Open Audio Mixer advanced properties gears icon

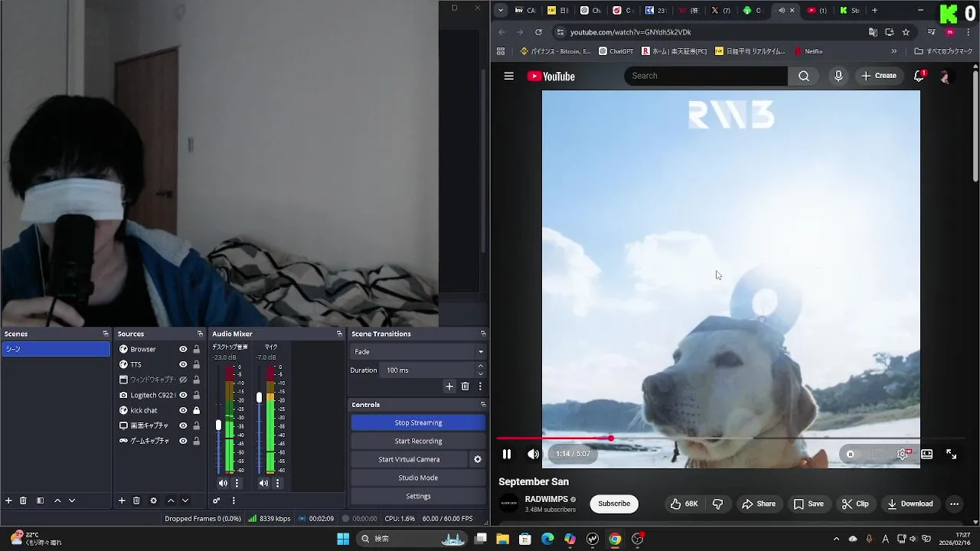[217, 500]
